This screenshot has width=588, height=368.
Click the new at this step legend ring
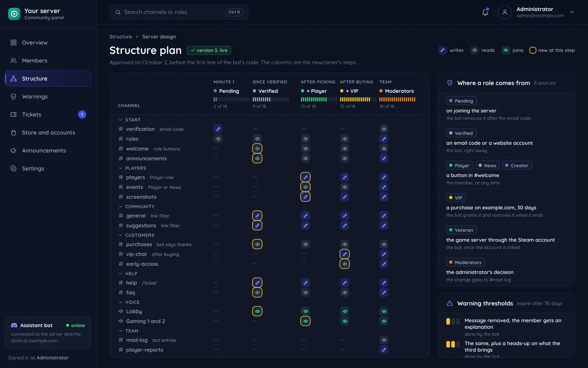click(533, 50)
